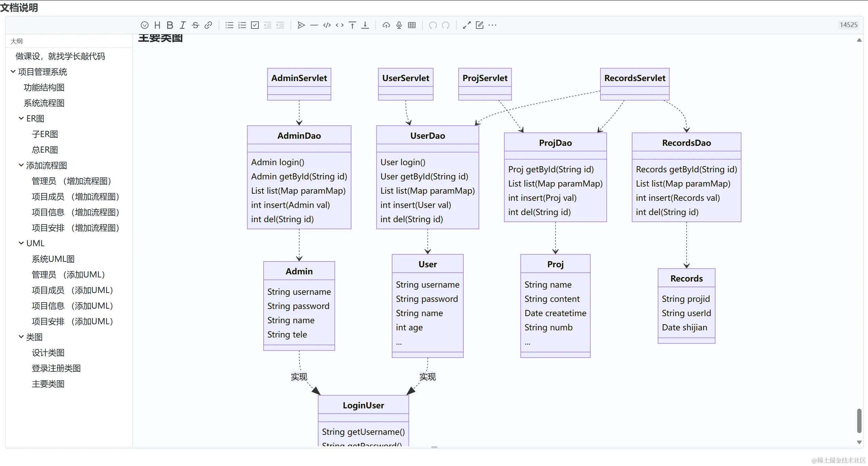
Task: Apply strikethrough formatting
Action: pyautogui.click(x=195, y=25)
